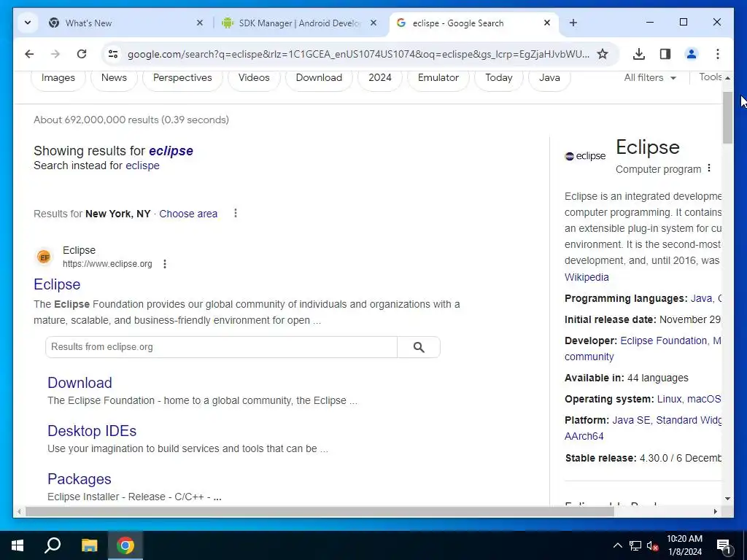Click the eclipse.org site search magnifier

click(x=419, y=347)
